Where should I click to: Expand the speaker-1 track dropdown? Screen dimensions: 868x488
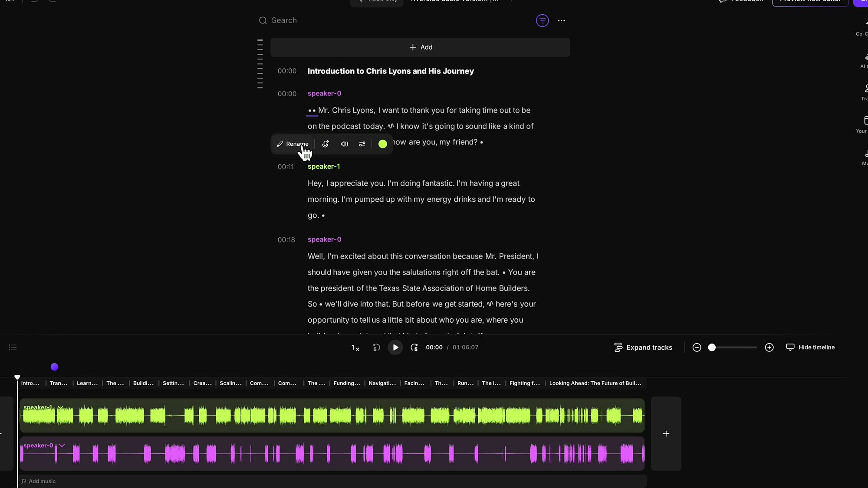coord(60,407)
